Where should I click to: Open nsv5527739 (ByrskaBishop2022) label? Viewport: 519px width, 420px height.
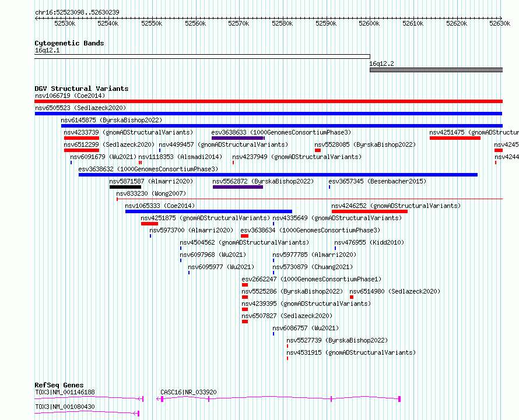pos(337,340)
